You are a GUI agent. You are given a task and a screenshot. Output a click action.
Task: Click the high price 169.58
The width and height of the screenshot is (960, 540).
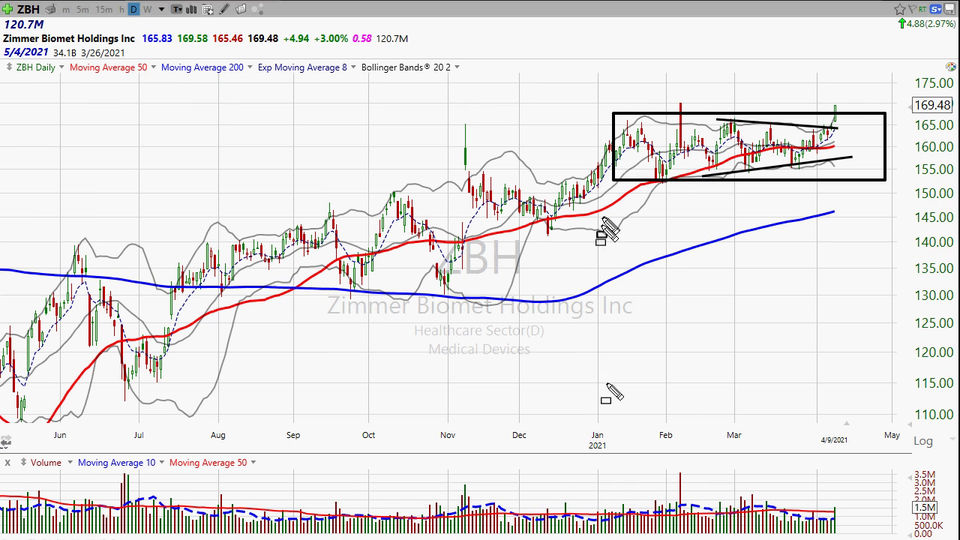192,38
